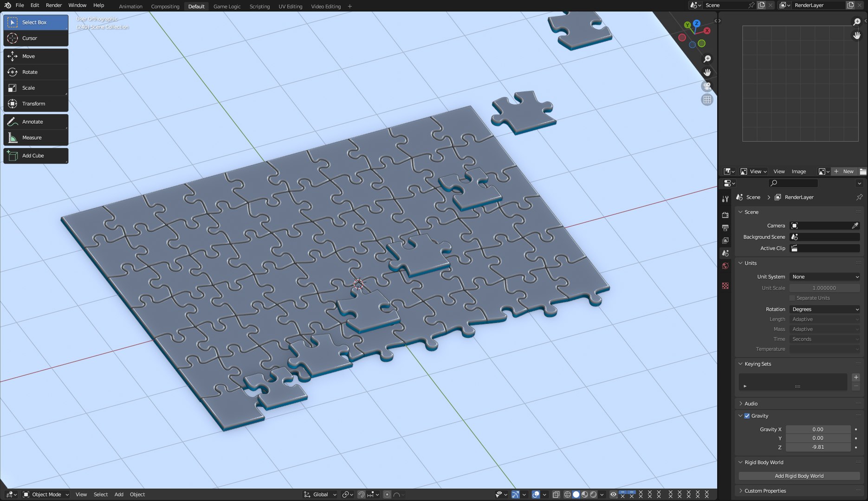868x501 pixels.
Task: Pin the Scene in the top bar
Action: click(751, 5)
